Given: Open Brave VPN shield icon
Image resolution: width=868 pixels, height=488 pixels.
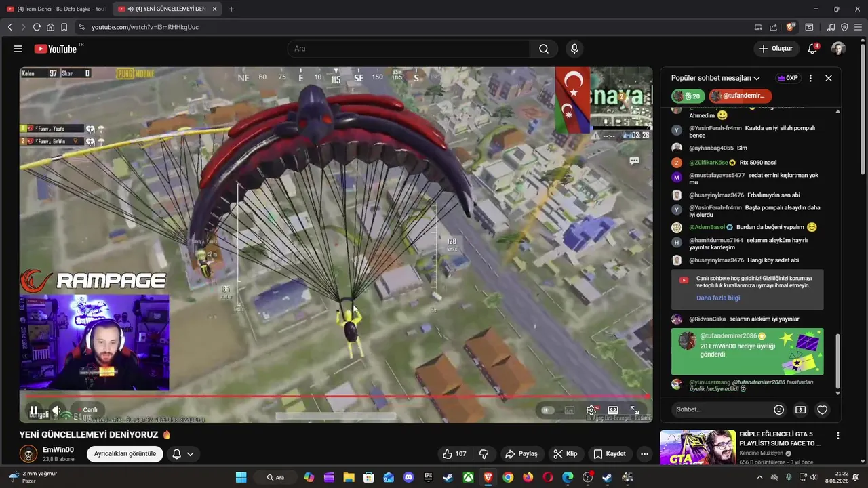Looking at the screenshot, I should click(844, 27).
